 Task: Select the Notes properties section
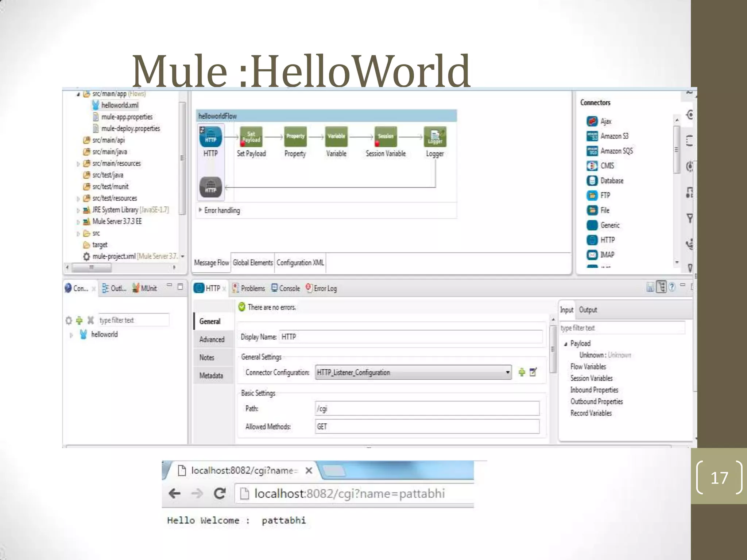click(213, 358)
